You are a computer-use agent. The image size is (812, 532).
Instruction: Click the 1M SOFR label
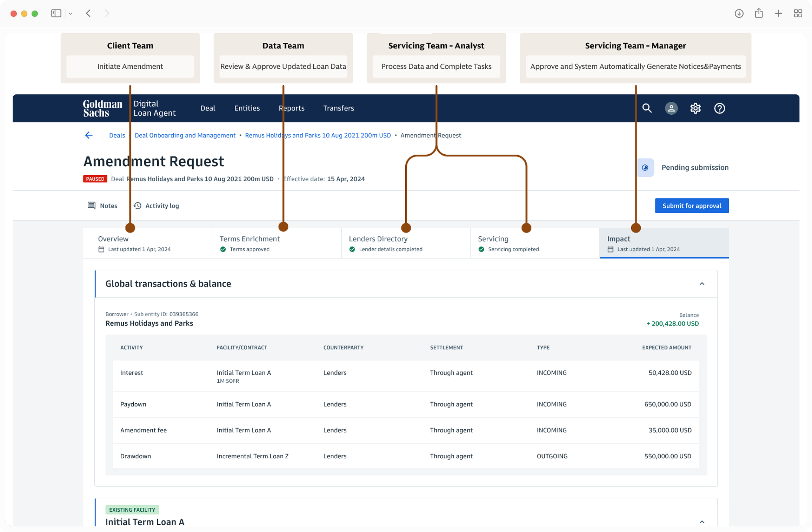(228, 381)
